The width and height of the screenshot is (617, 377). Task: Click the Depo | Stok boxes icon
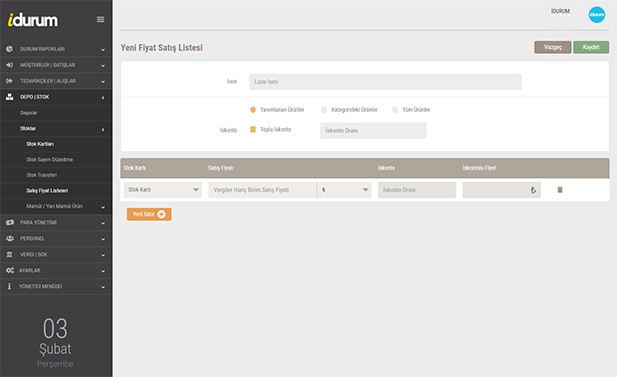pos(9,97)
